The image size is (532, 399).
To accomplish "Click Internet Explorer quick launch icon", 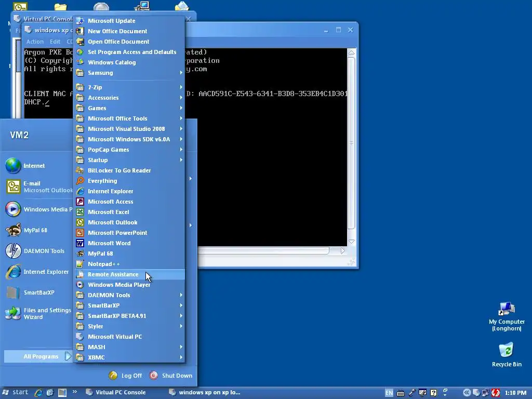I will pos(38,393).
